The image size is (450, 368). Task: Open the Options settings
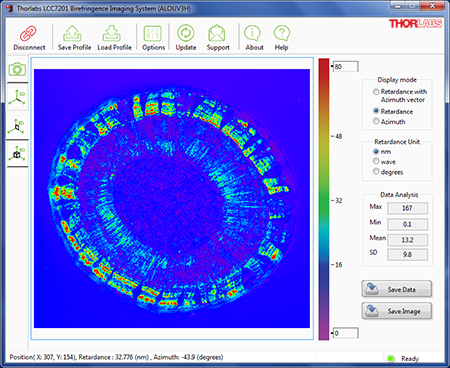point(153,38)
